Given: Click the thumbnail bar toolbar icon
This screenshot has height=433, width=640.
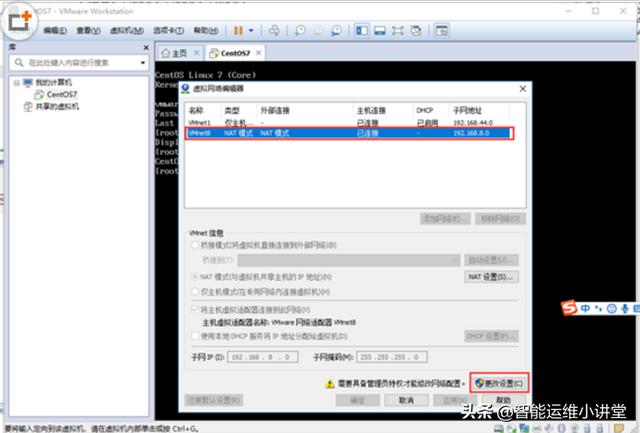Looking at the screenshot, I should point(380,31).
